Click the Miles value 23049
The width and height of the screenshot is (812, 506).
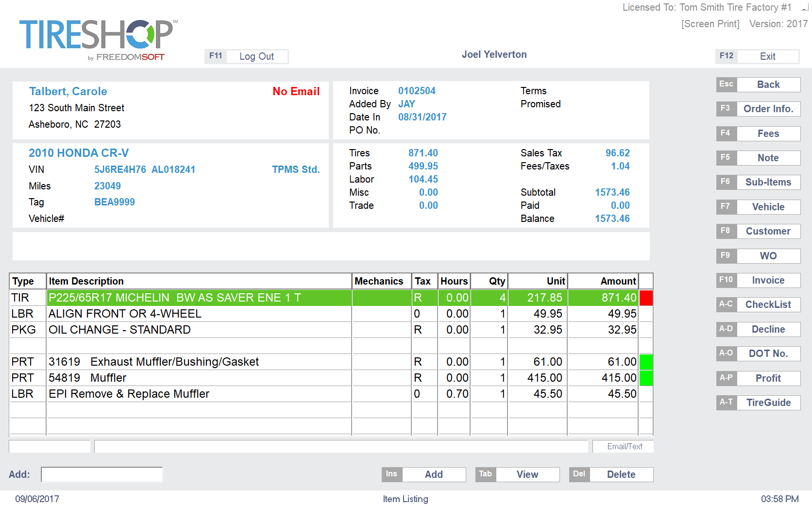click(x=107, y=186)
